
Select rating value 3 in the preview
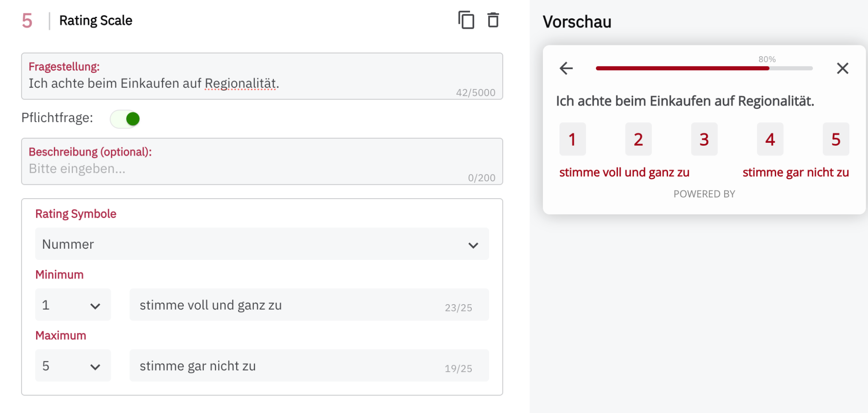point(704,139)
